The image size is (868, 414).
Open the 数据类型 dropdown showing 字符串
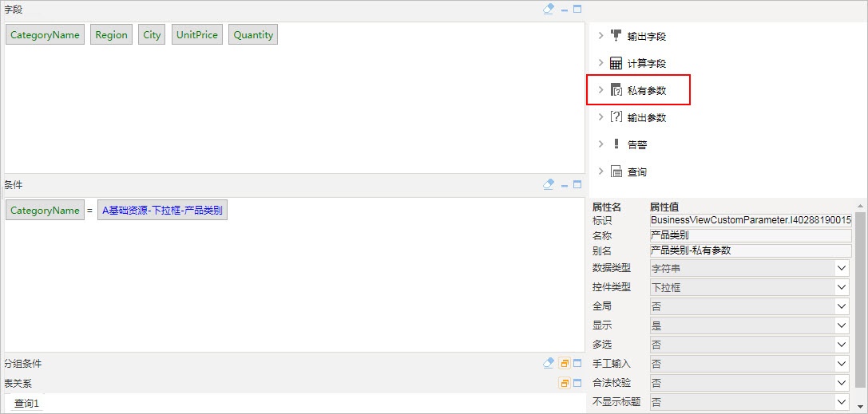750,269
